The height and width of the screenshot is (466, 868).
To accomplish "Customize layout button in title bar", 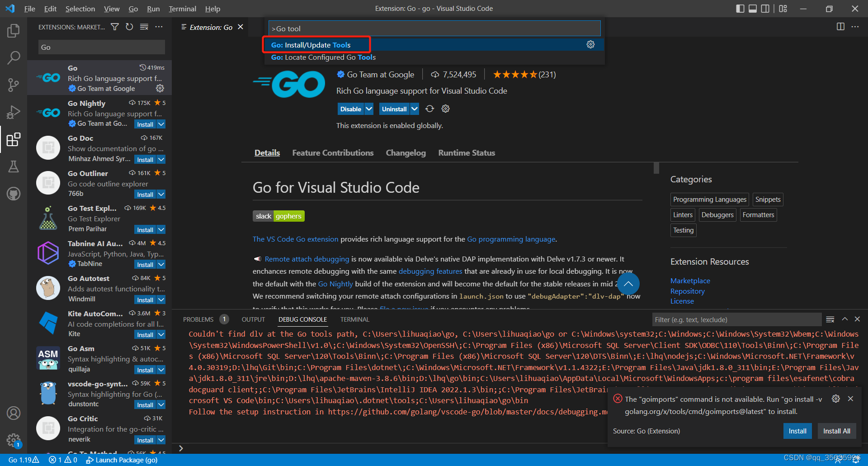I will (783, 9).
